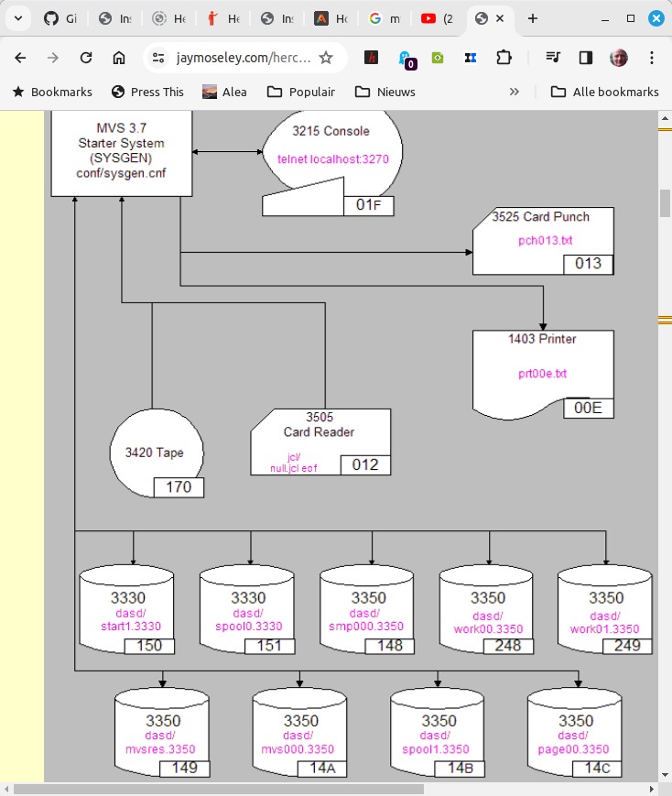672x796 pixels.
Task: Switch to the GitHub tab
Action: 60,18
